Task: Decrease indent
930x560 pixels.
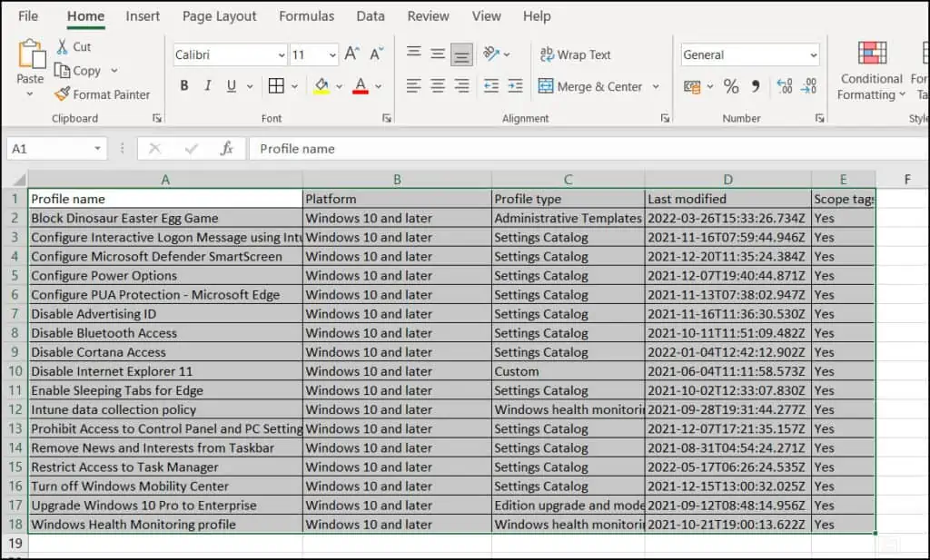Action: tap(491, 86)
